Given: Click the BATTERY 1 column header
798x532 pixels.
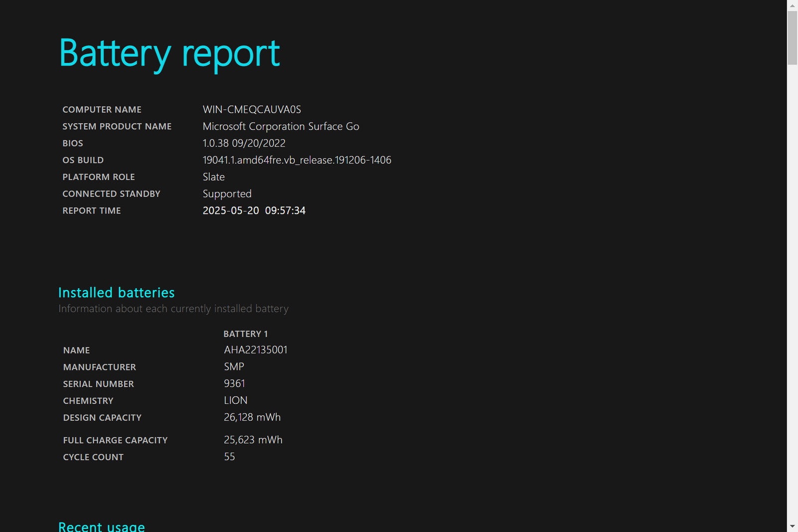Looking at the screenshot, I should (245, 334).
